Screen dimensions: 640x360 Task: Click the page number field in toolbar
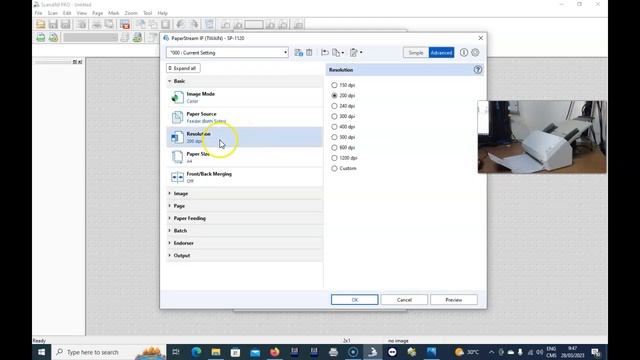[x=254, y=24]
